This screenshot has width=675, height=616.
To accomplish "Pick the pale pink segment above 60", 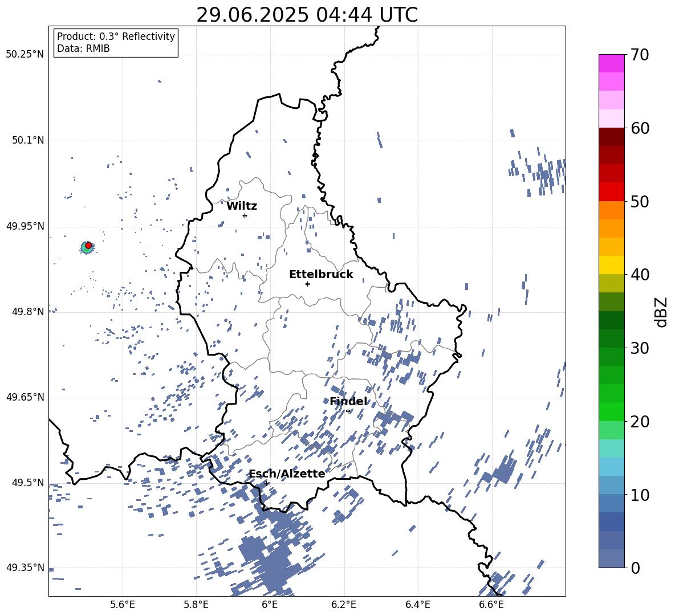I will coord(611,119).
